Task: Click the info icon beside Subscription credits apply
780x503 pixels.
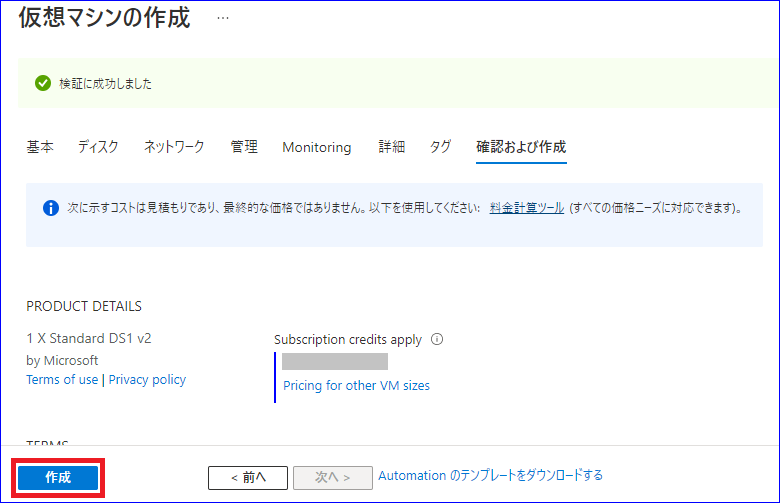Action: coord(437,339)
